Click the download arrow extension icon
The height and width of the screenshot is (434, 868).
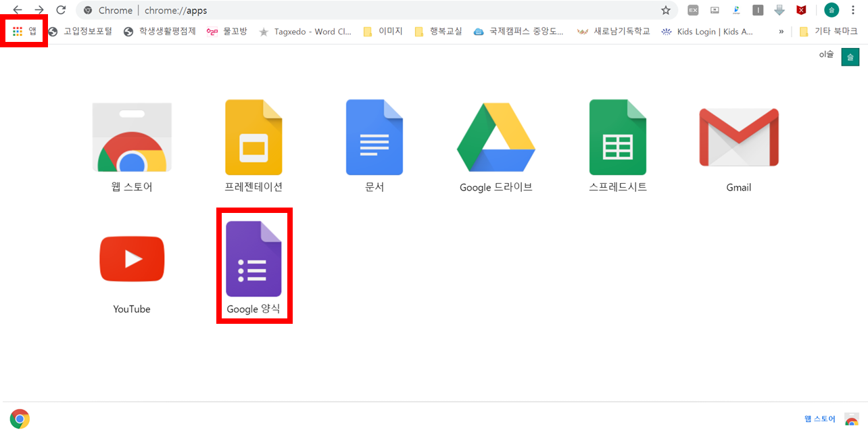[779, 10]
